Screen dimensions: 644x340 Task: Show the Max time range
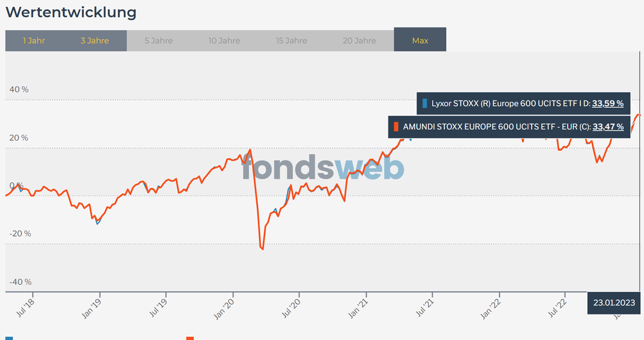(x=420, y=40)
